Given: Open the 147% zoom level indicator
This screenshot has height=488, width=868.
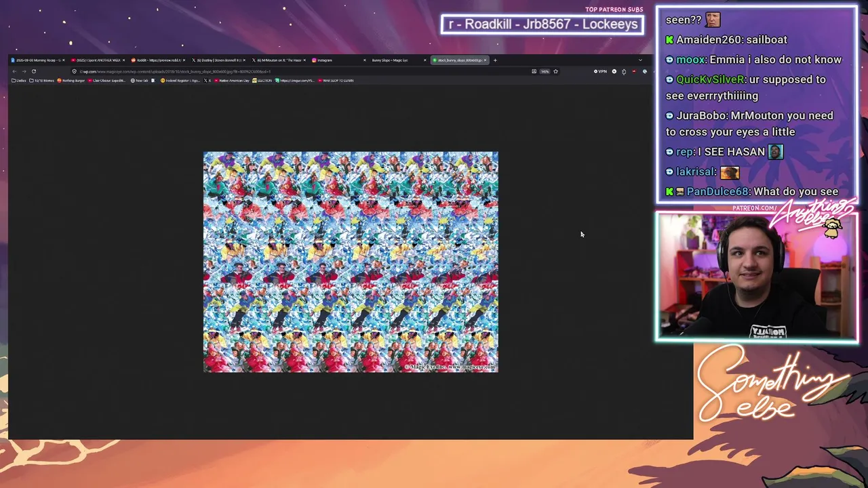Looking at the screenshot, I should pos(545,71).
